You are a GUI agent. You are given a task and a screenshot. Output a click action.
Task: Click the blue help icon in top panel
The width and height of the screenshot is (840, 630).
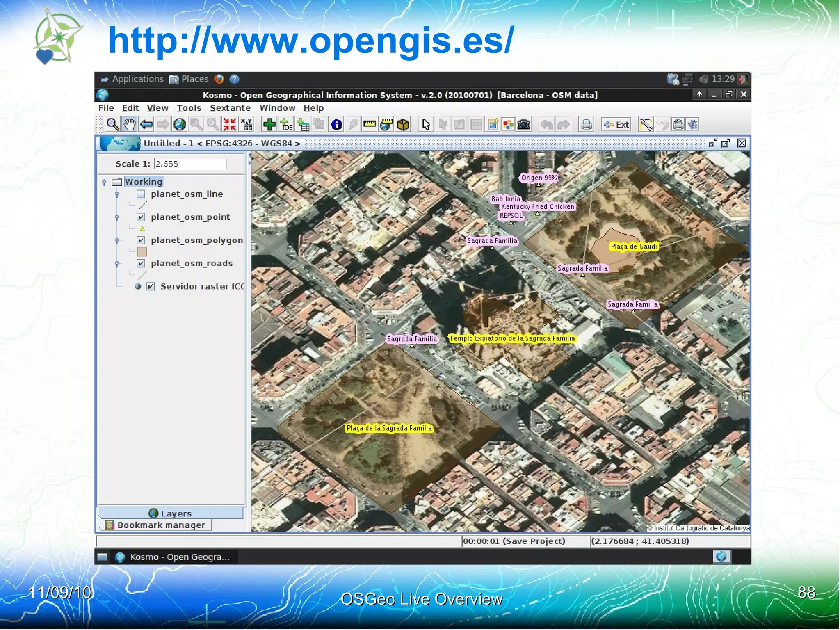[x=234, y=79]
